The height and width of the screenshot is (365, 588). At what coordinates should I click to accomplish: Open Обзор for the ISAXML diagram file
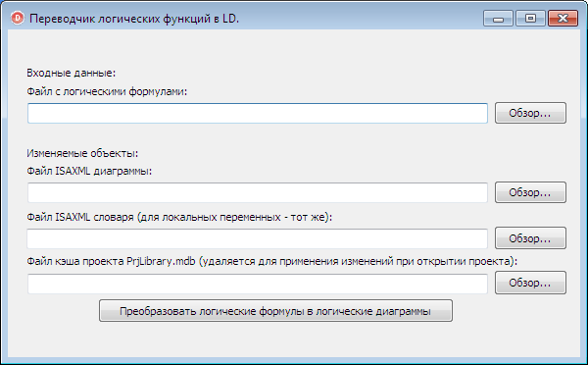[530, 192]
